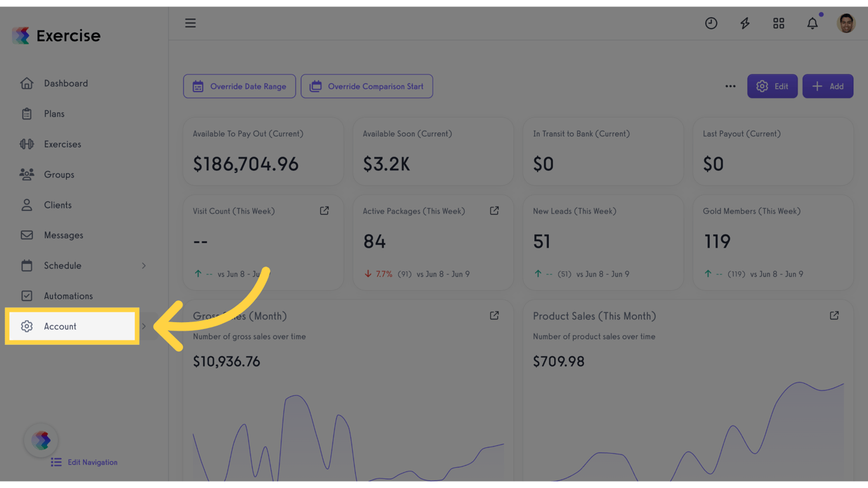Click the Add widget button

click(827, 86)
